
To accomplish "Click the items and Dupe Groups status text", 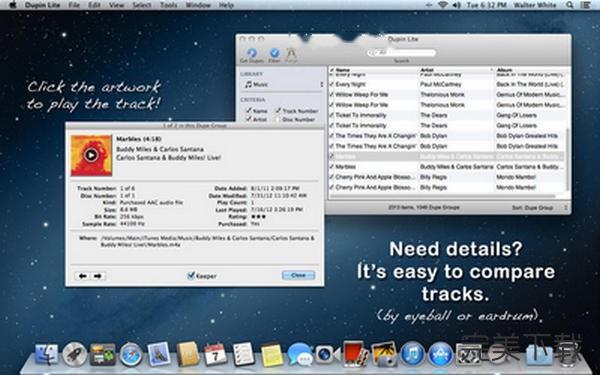I will pos(424,207).
